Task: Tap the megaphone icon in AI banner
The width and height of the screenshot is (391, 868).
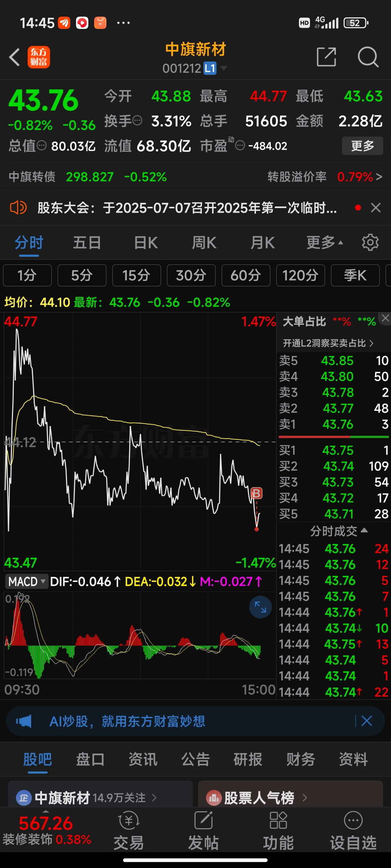Action: [x=24, y=721]
